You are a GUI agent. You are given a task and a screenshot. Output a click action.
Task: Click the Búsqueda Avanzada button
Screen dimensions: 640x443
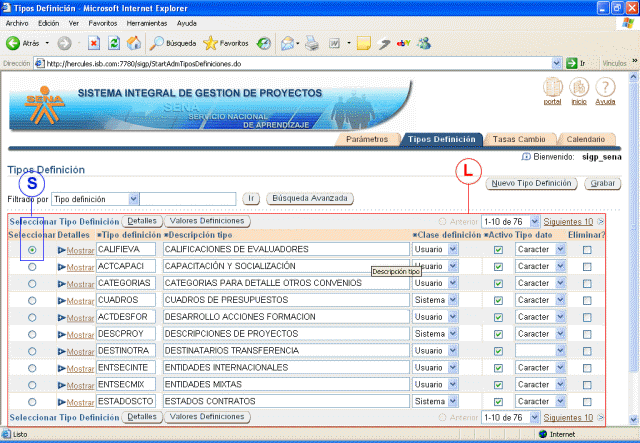coord(310,198)
